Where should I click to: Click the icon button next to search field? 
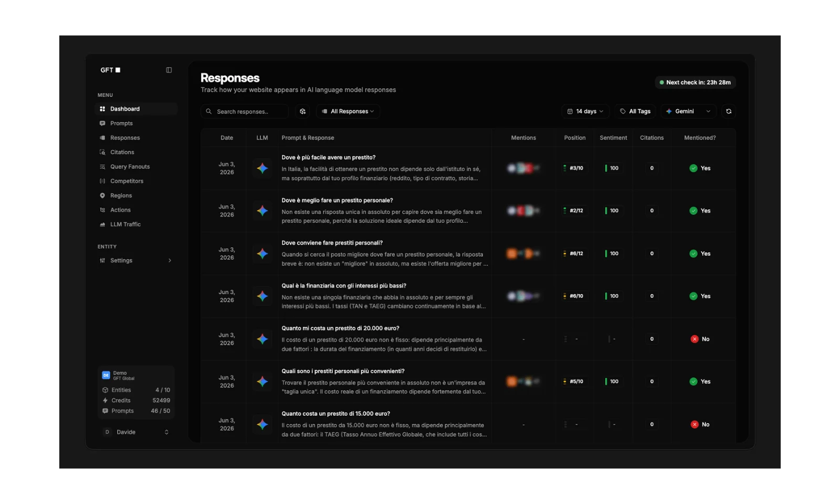pos(302,111)
